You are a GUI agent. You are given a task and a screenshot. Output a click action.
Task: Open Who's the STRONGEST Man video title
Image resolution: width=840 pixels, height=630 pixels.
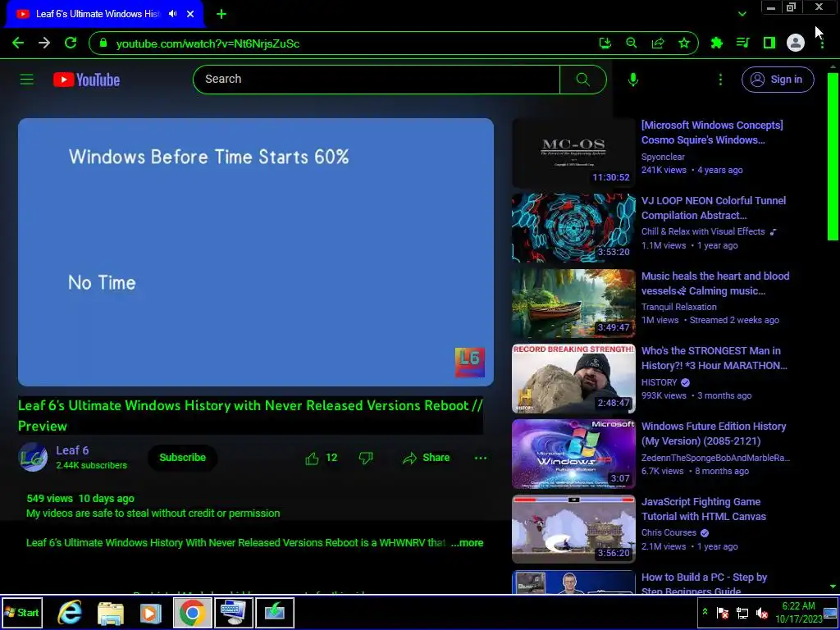[714, 358]
